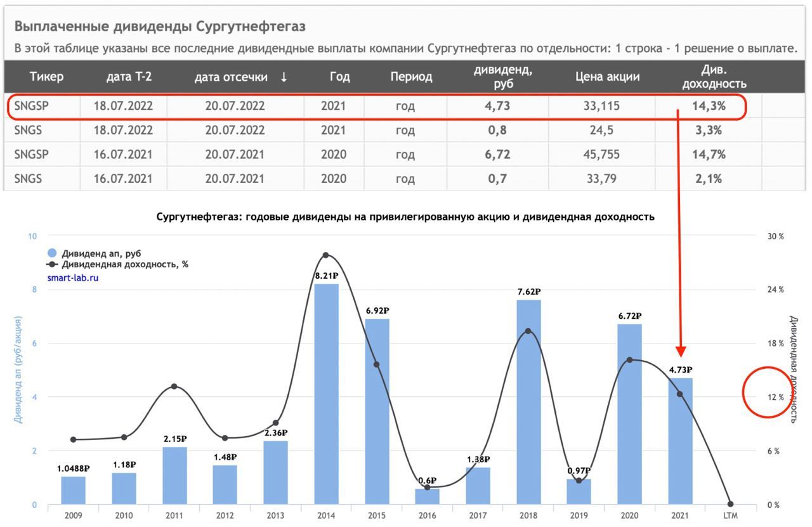Screen dimensions: 812x527
Task: Select the 2018 dividend bar labeled 7.62₽
Action: pyautogui.click(x=528, y=403)
